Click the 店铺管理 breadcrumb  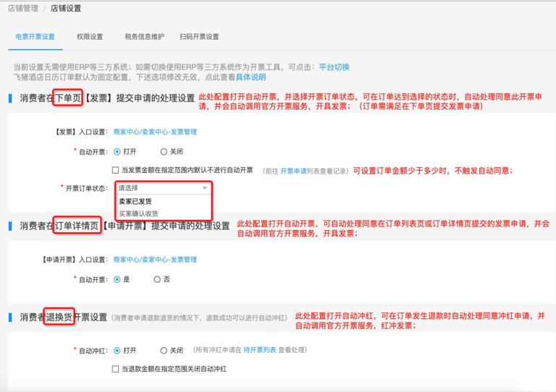click(23, 9)
